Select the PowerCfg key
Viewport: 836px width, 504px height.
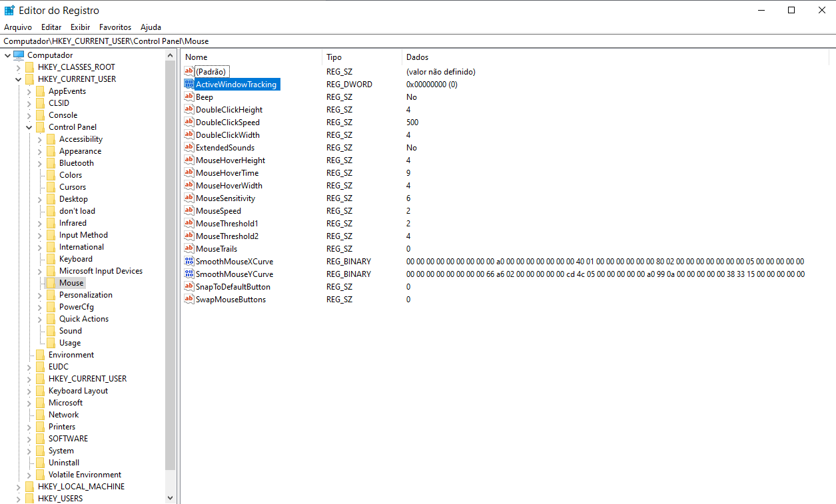pos(77,307)
